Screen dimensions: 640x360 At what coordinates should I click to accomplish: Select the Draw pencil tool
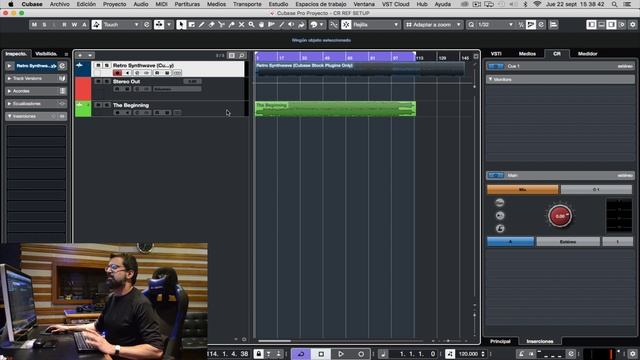point(202,24)
